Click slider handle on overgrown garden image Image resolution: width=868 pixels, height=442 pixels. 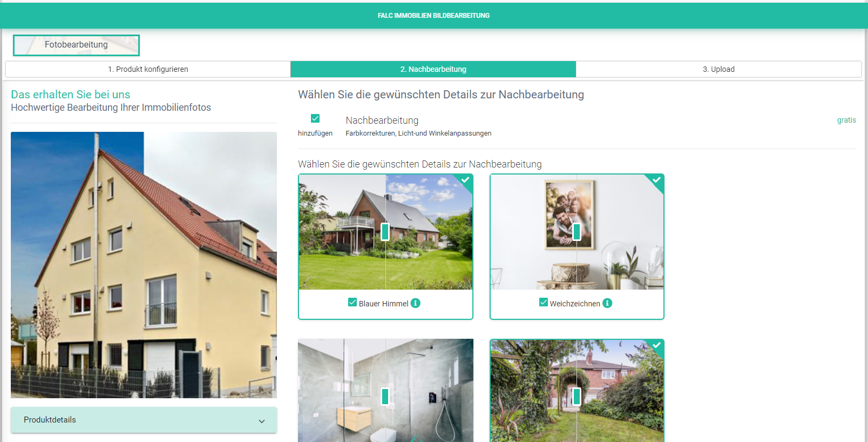[x=577, y=397]
